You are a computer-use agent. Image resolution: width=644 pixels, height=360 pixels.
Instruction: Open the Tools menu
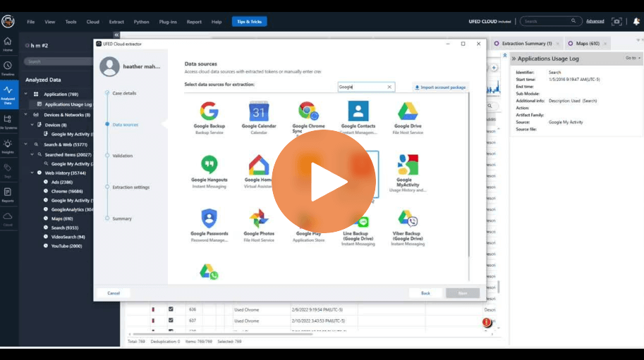[x=71, y=22]
